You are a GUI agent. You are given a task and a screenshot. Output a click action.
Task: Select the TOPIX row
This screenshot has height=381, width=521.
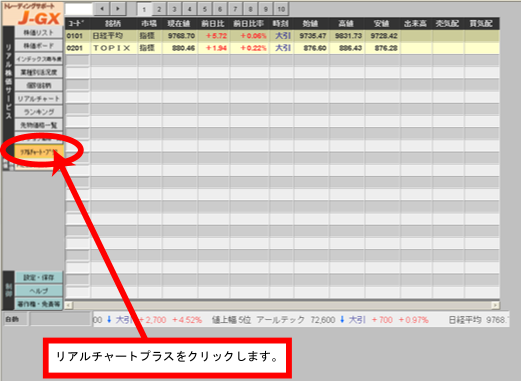tap(282, 48)
